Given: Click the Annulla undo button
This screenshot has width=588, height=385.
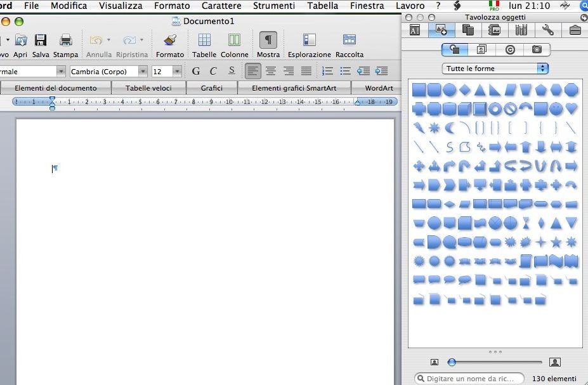Looking at the screenshot, I should 96,41.
